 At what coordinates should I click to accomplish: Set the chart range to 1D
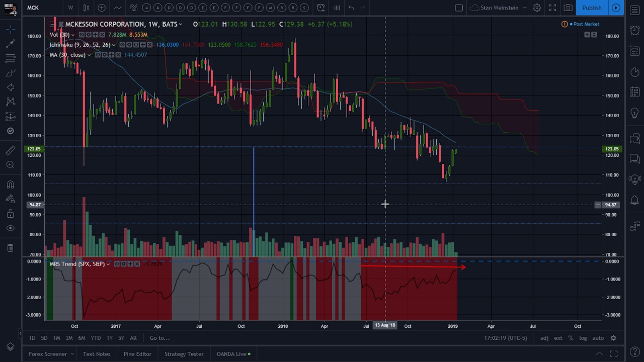pyautogui.click(x=32, y=338)
